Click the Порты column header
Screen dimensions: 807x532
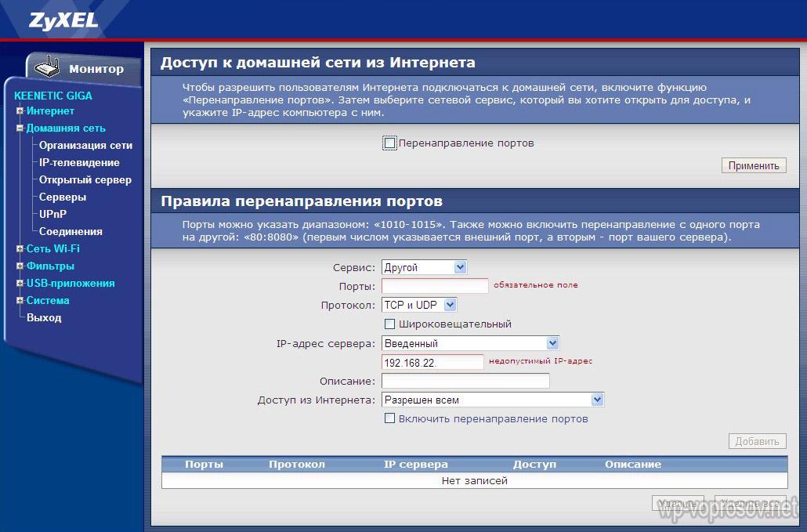coord(204,464)
